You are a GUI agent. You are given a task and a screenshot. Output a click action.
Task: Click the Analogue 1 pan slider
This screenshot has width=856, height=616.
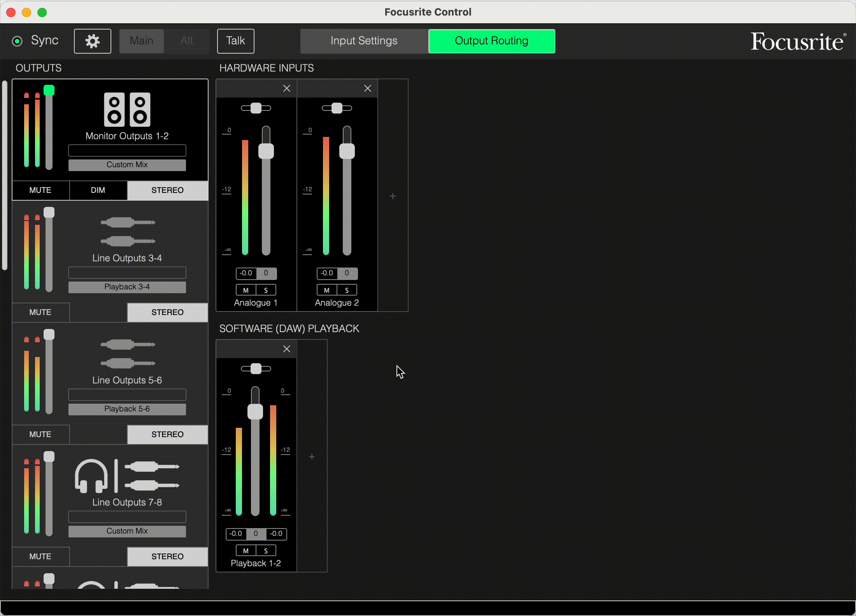pyautogui.click(x=256, y=108)
